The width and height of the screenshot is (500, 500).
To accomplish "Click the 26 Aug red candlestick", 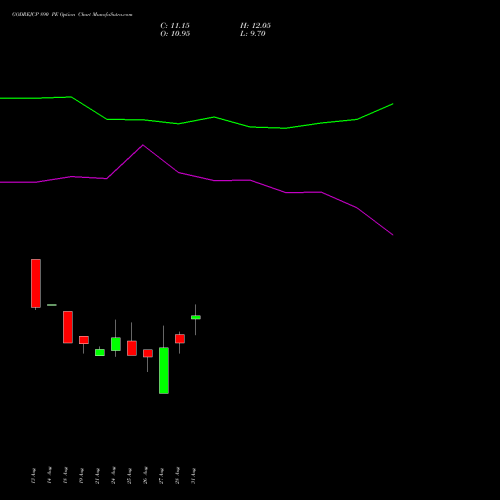I will pyautogui.click(x=148, y=353).
